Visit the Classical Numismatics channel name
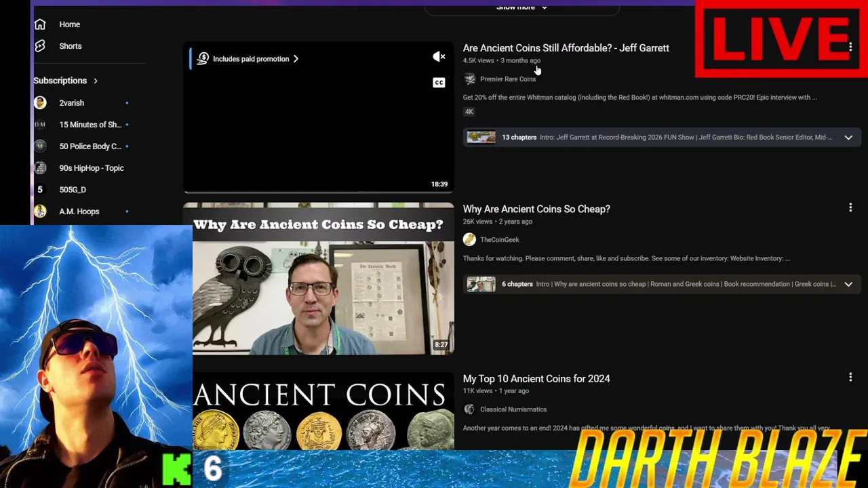The width and height of the screenshot is (868, 488). [513, 409]
